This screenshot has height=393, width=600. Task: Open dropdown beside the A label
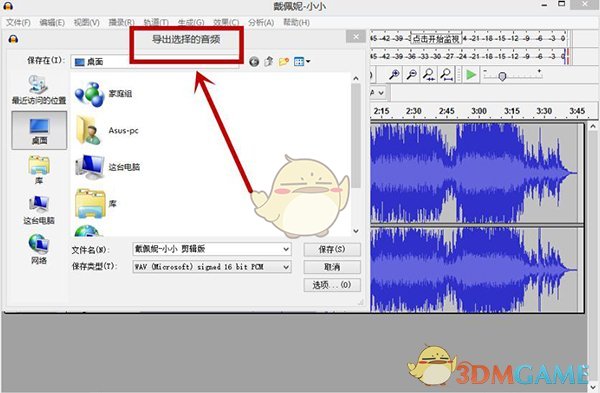(x=381, y=93)
